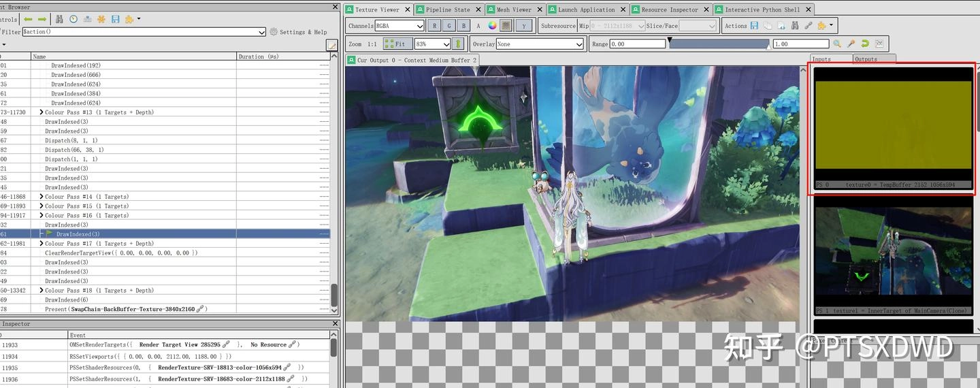The width and height of the screenshot is (980, 388).
Task: Close the Event Browser panel
Action: point(335,7)
